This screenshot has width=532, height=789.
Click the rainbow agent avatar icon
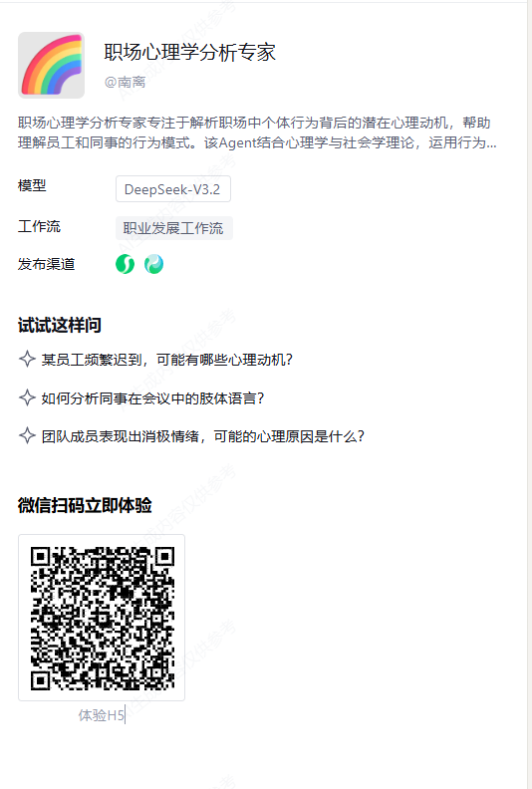(52, 65)
